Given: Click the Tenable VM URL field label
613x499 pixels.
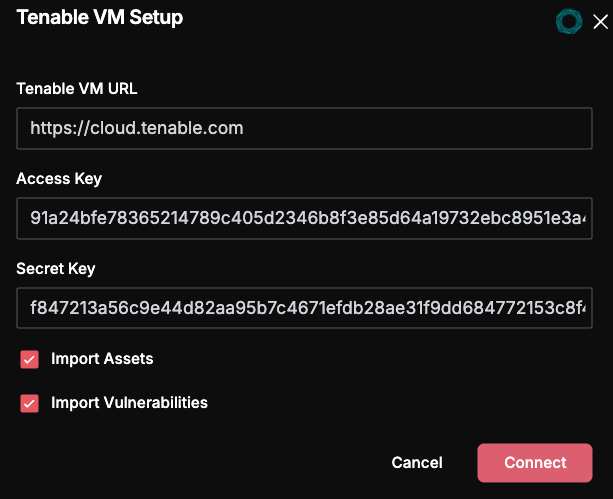Looking at the screenshot, I should pos(77,88).
